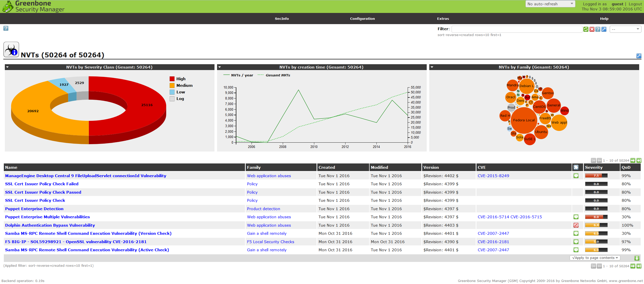
Task: Click the Logout link
Action: point(635,4)
